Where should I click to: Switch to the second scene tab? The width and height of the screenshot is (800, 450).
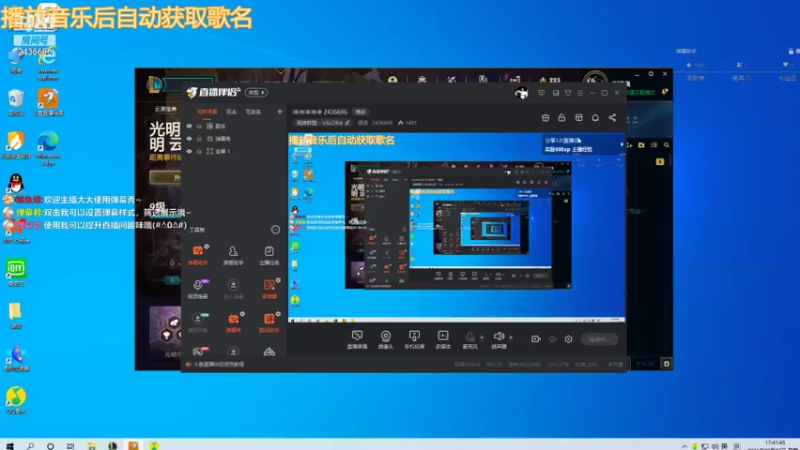(x=231, y=112)
